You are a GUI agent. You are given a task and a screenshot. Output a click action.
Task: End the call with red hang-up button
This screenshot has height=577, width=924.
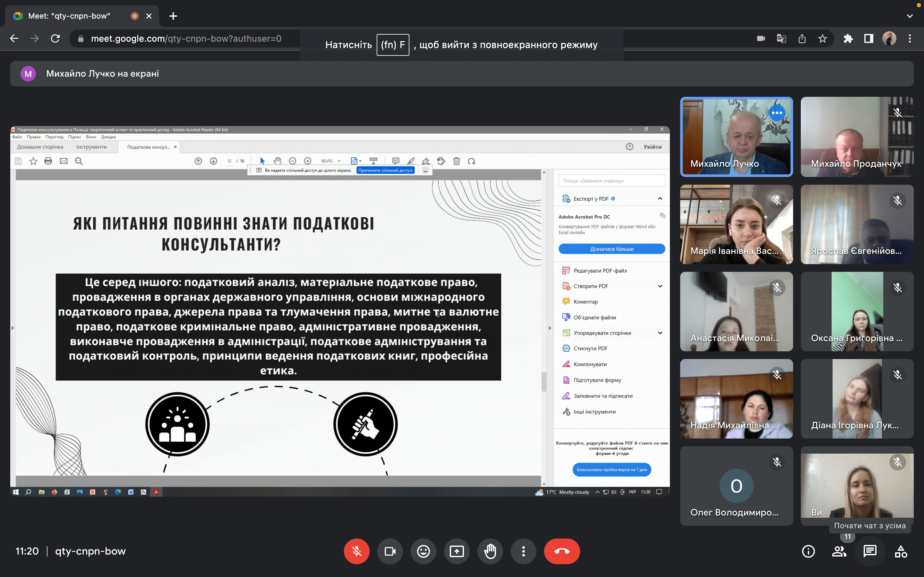562,551
